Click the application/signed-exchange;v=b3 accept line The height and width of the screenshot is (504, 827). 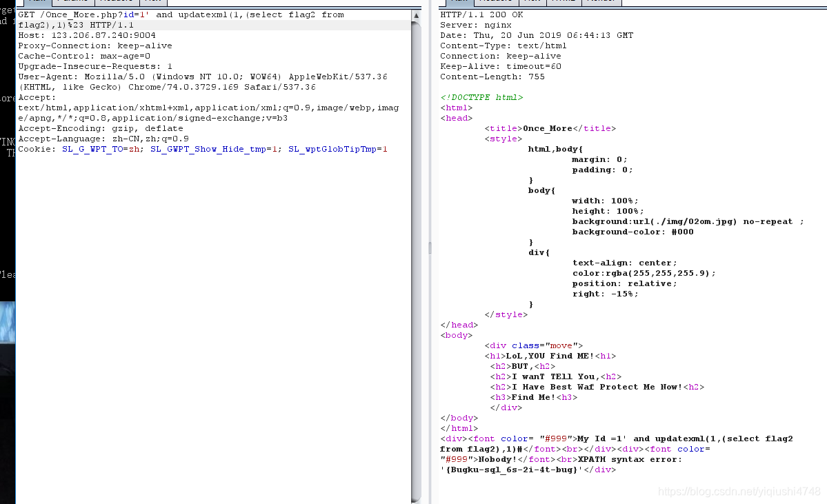click(153, 118)
